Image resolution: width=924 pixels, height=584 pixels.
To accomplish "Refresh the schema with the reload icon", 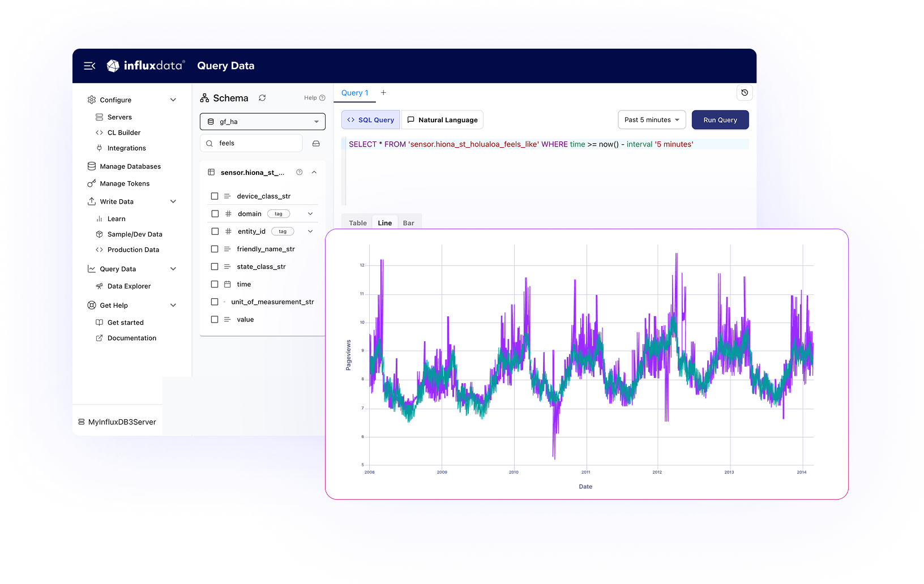I will (x=262, y=98).
